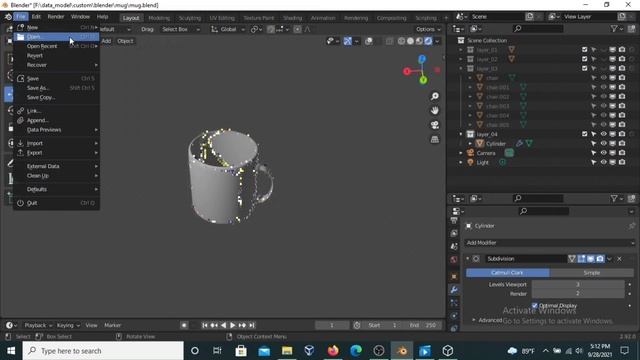Image resolution: width=640 pixels, height=360 pixels.
Task: Click the red X axis gizmo ball
Action: click(x=407, y=71)
